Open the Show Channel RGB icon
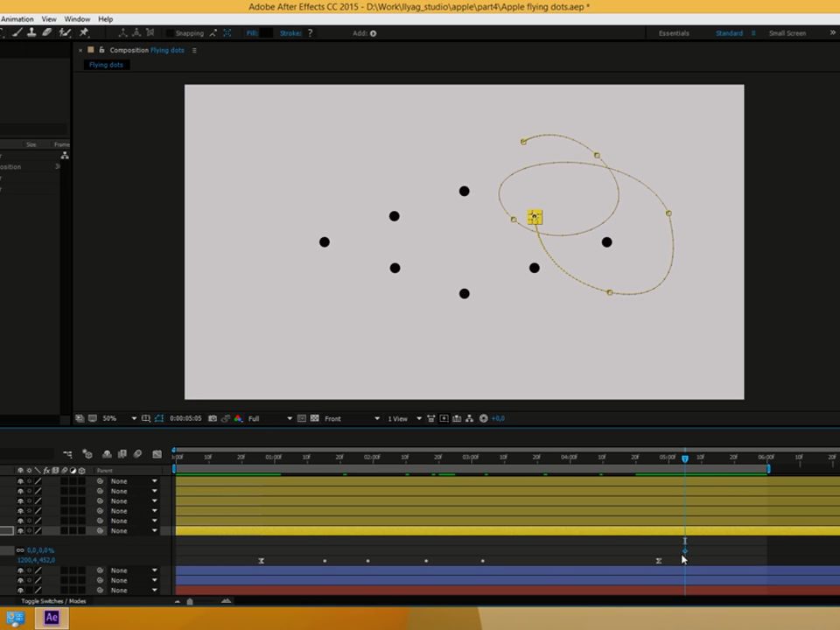Screen dimensions: 840x630 (x=238, y=418)
